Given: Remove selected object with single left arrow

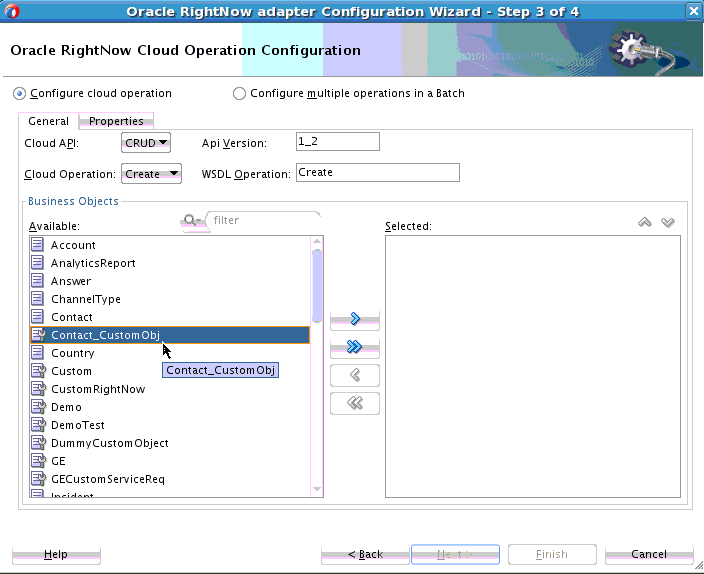Looking at the screenshot, I should click(355, 375).
